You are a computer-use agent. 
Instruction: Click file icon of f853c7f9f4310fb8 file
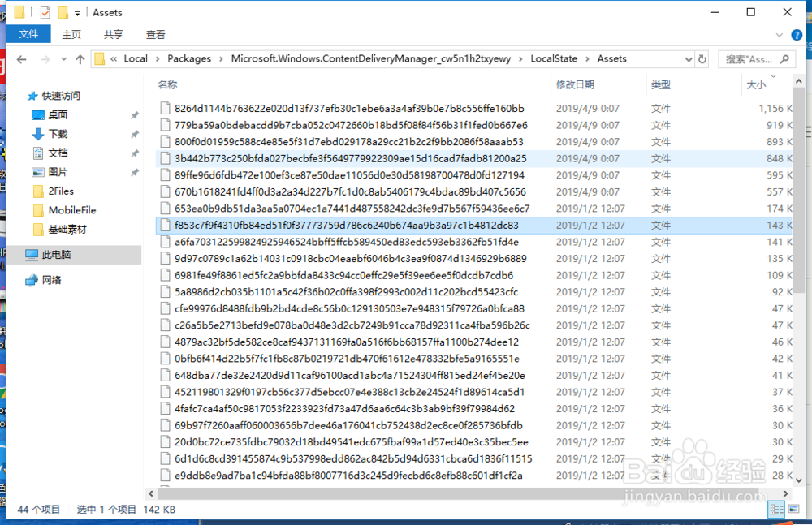coord(165,226)
